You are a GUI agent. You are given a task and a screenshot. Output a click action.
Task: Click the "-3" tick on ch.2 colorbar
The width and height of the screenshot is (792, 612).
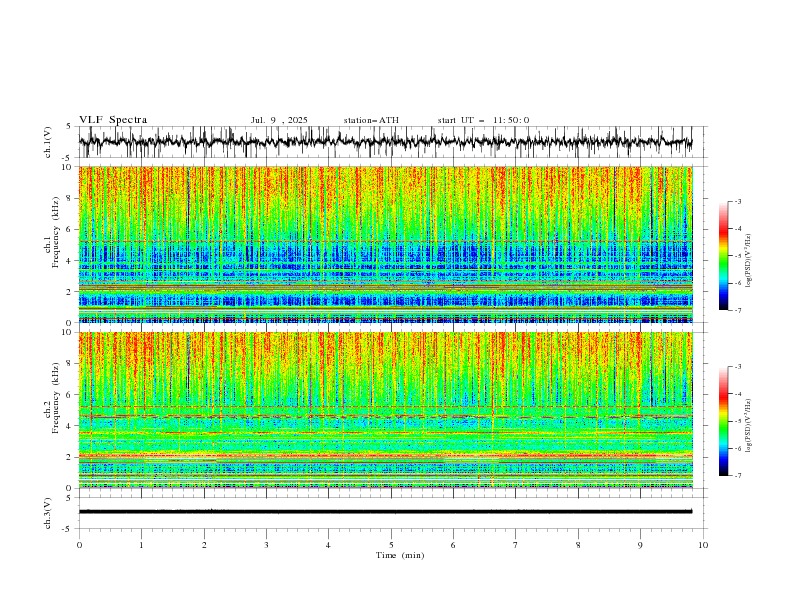pos(738,367)
